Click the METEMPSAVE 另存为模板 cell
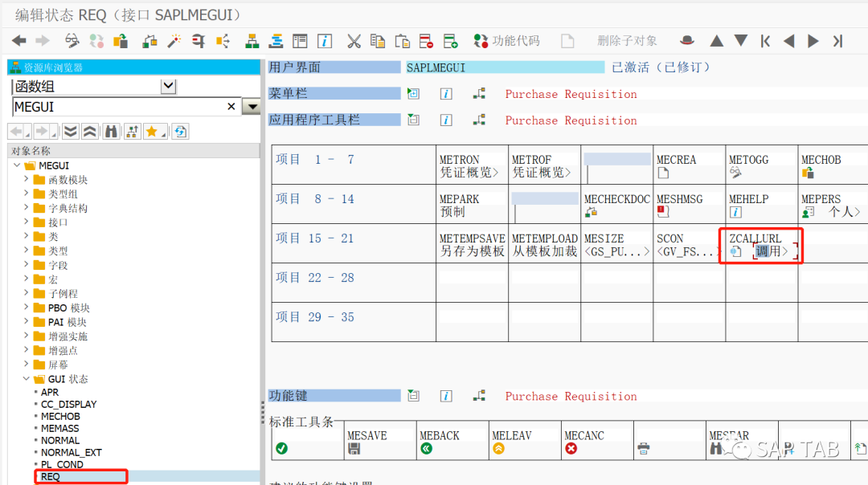868x485 pixels. [x=472, y=244]
